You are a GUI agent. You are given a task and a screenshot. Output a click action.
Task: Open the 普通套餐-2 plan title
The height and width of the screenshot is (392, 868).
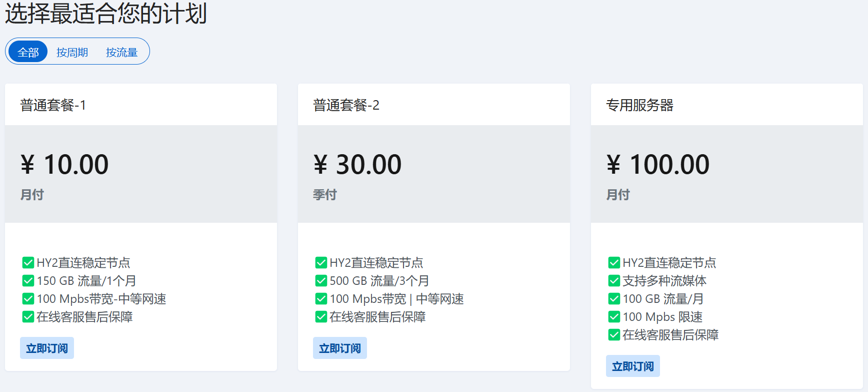(x=346, y=105)
